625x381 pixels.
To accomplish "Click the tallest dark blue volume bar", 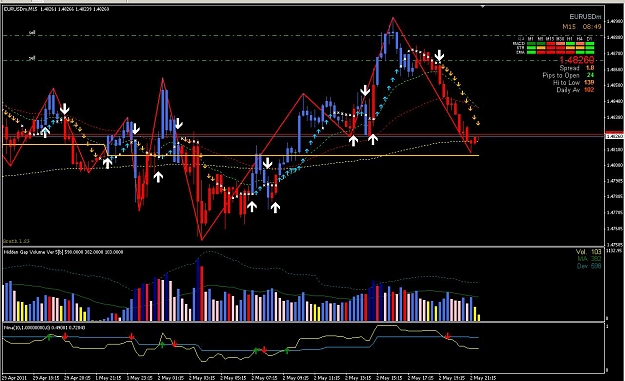I will coord(197,290).
